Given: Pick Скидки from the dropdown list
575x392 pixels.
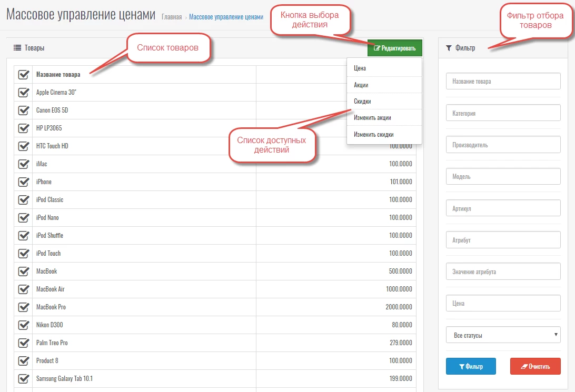Looking at the screenshot, I should coord(363,101).
